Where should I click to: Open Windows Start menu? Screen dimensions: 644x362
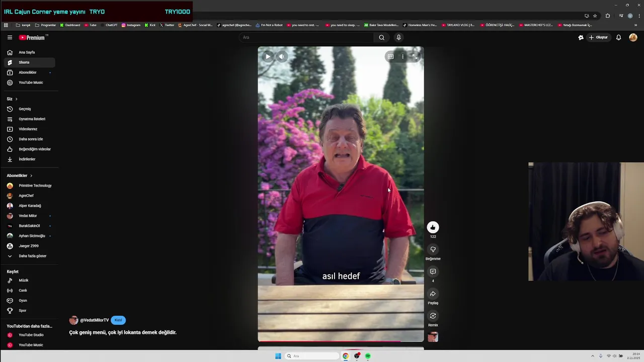[278, 356]
